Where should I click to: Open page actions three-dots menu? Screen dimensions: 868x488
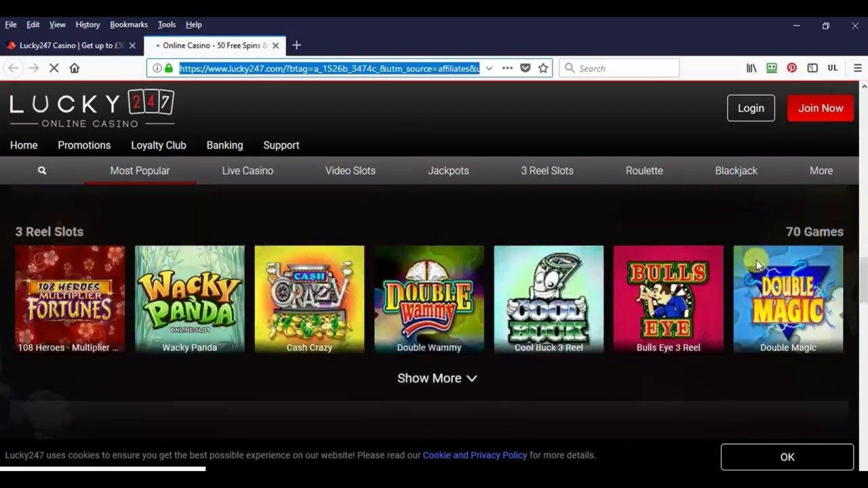coord(507,68)
